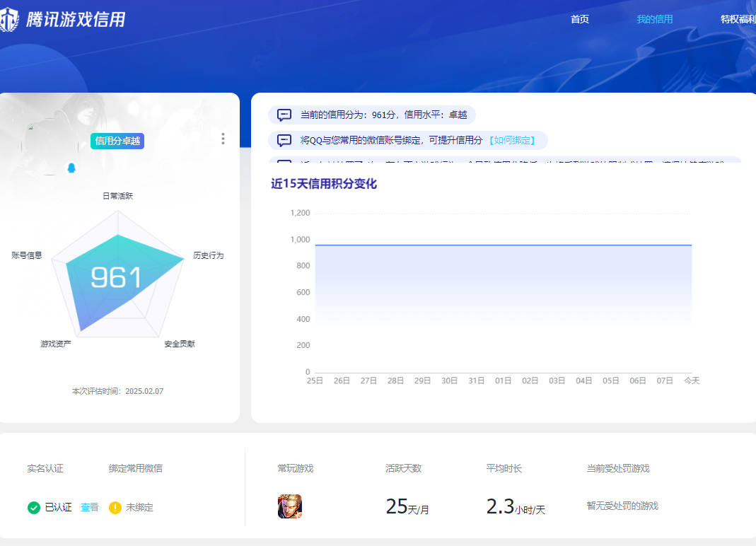
Task: Select the 我的信用 nav item
Action: (655, 19)
